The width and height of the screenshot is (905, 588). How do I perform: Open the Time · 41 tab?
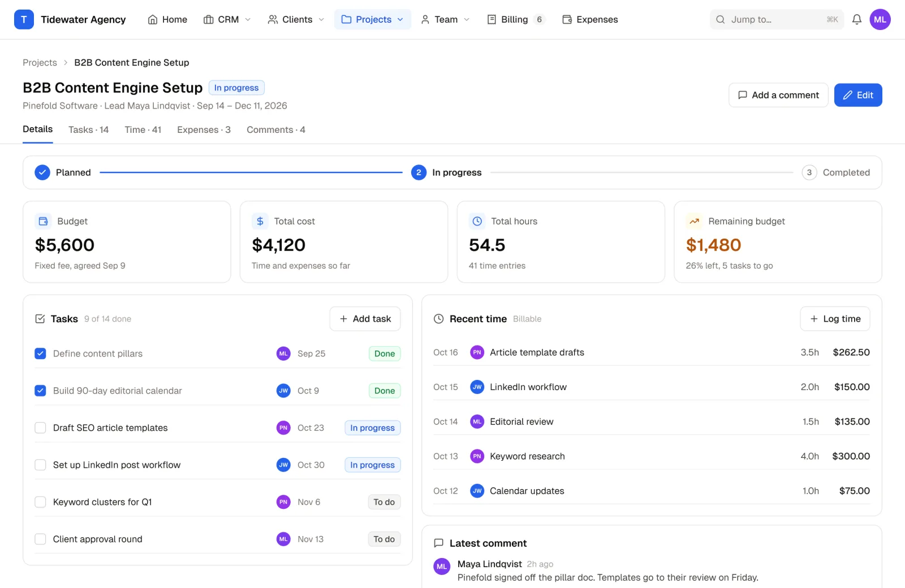pyautogui.click(x=143, y=129)
